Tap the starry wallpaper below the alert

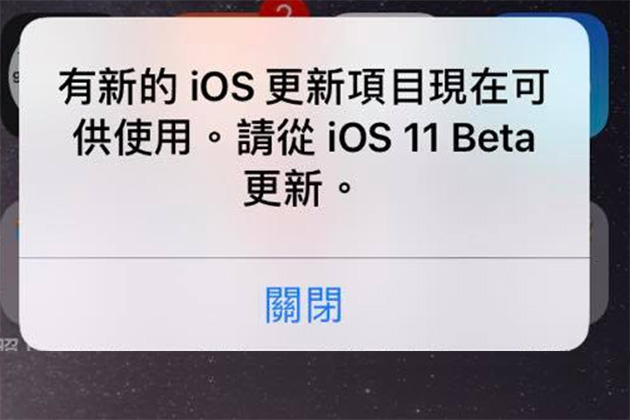pos(315,386)
